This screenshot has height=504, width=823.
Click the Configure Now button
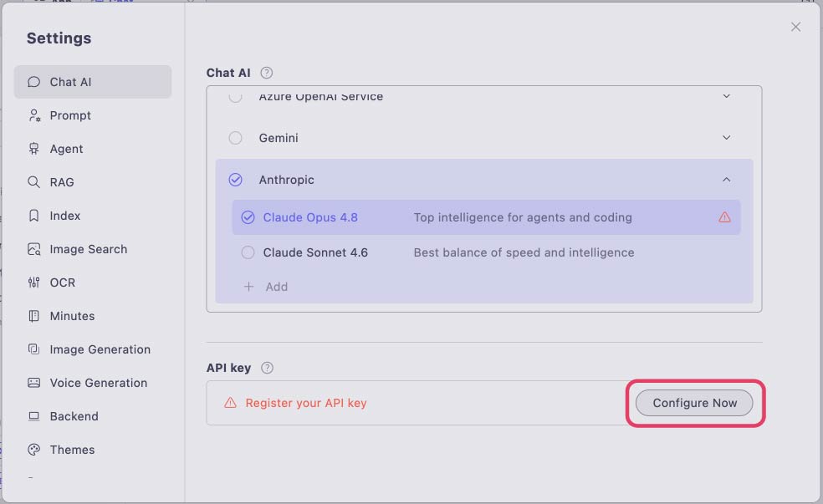pyautogui.click(x=694, y=403)
